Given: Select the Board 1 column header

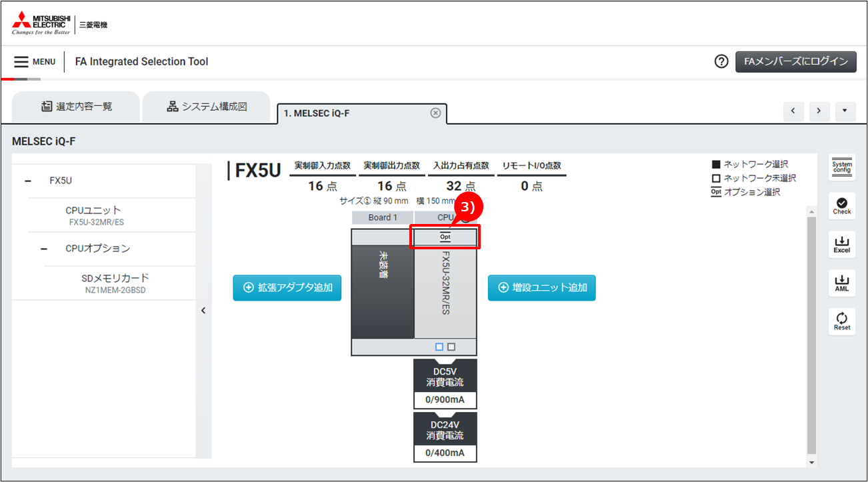Looking at the screenshot, I should click(x=383, y=217).
